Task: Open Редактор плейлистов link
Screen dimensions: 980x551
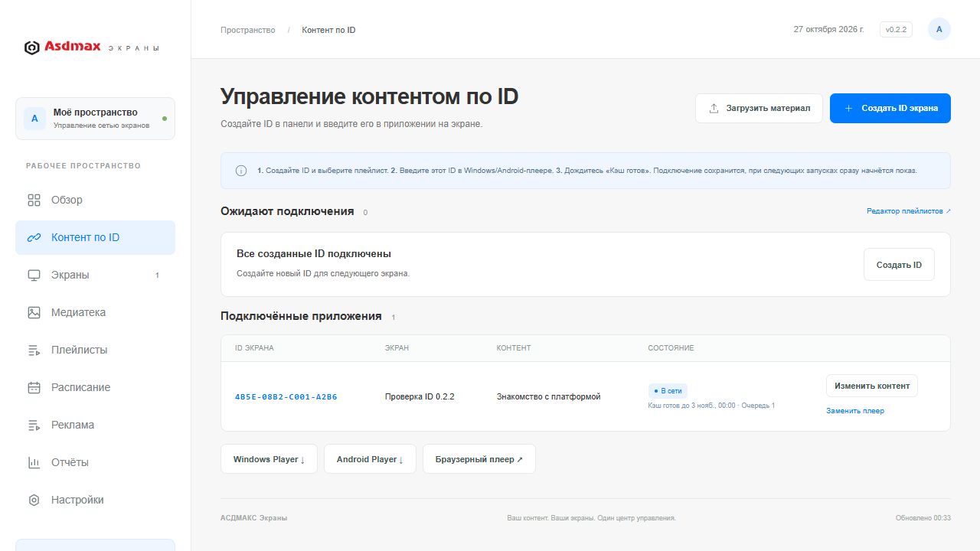Action: (909, 210)
